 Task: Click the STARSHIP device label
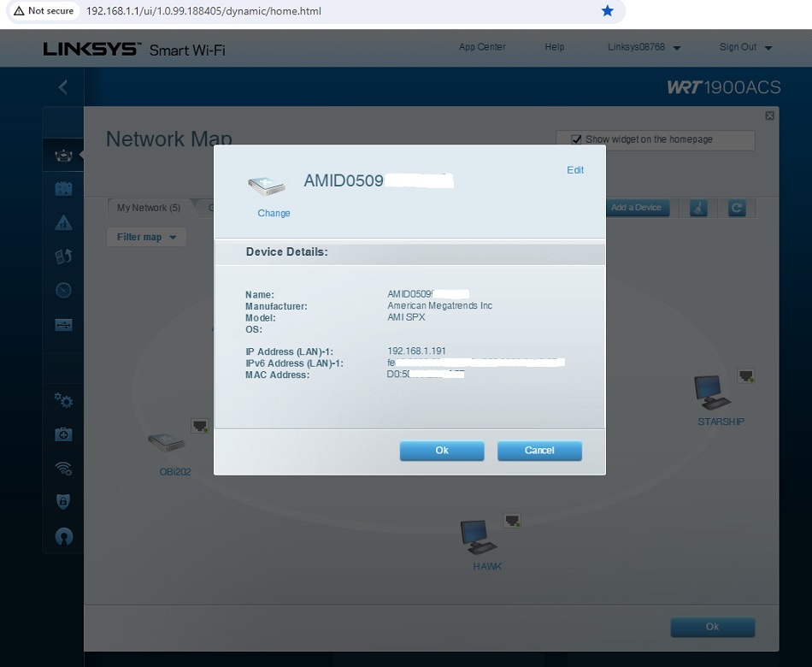click(721, 422)
